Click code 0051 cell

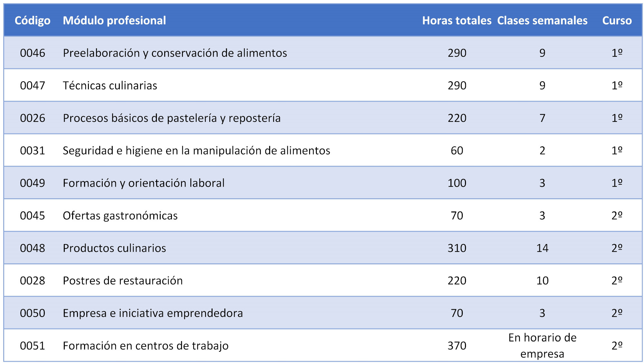click(x=33, y=346)
